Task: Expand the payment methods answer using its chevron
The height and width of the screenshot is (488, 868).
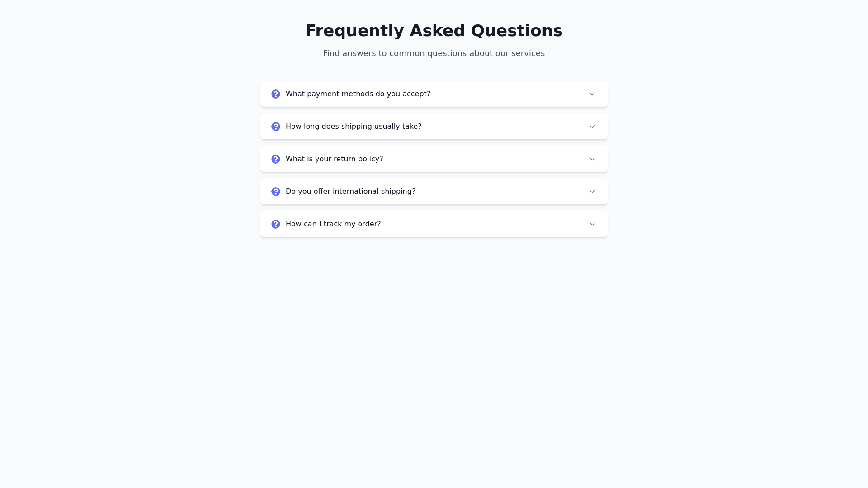Action: pos(592,94)
